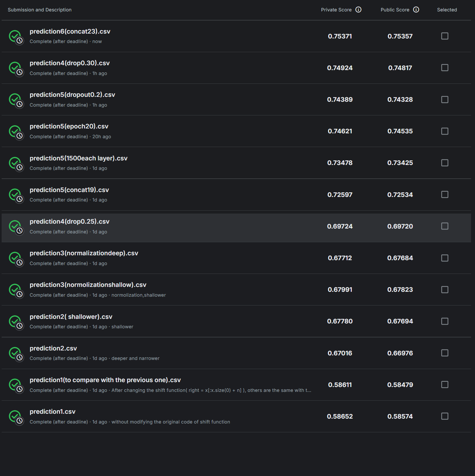Click status icon for prediction2.csv
475x476 pixels.
click(16, 354)
